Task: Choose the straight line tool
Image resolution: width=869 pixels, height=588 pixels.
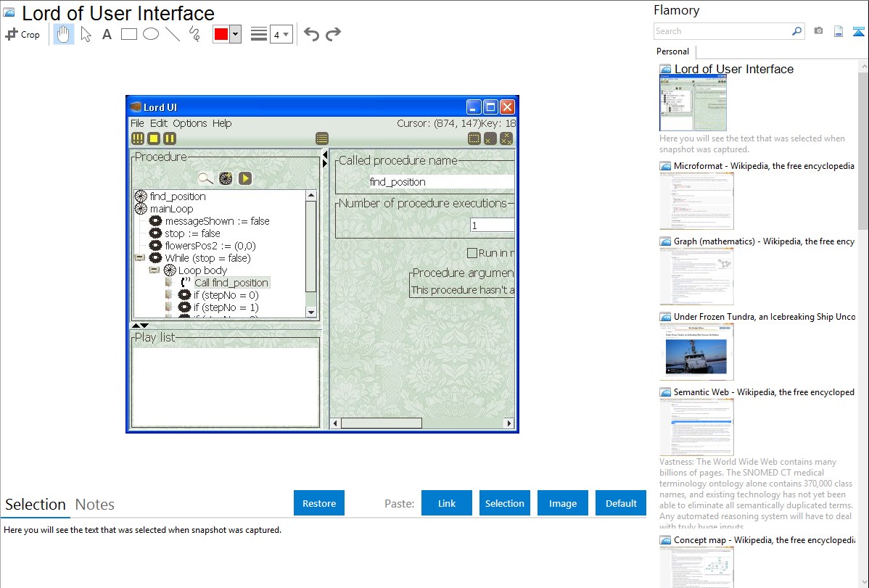Action: click(173, 34)
